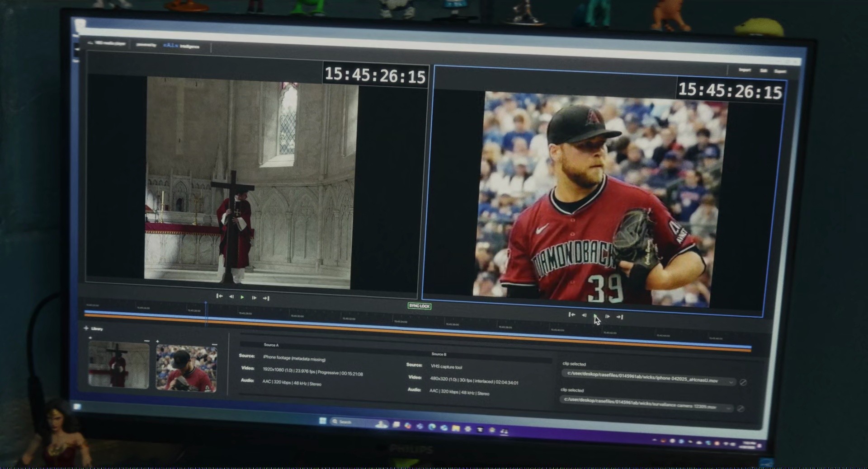
Task: Click the small icon above church thumbnail
Action: tap(90, 338)
